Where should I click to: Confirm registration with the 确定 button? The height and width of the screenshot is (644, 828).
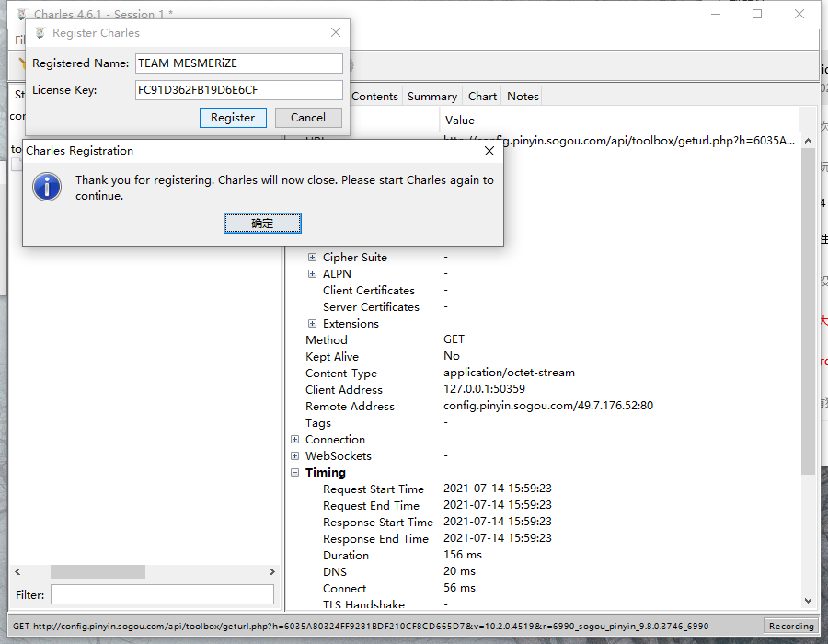pos(262,224)
